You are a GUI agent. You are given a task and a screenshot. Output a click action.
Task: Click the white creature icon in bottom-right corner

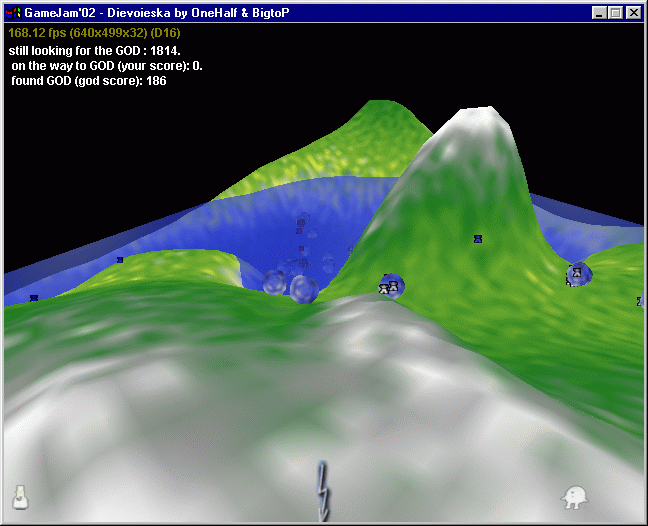(x=574, y=496)
